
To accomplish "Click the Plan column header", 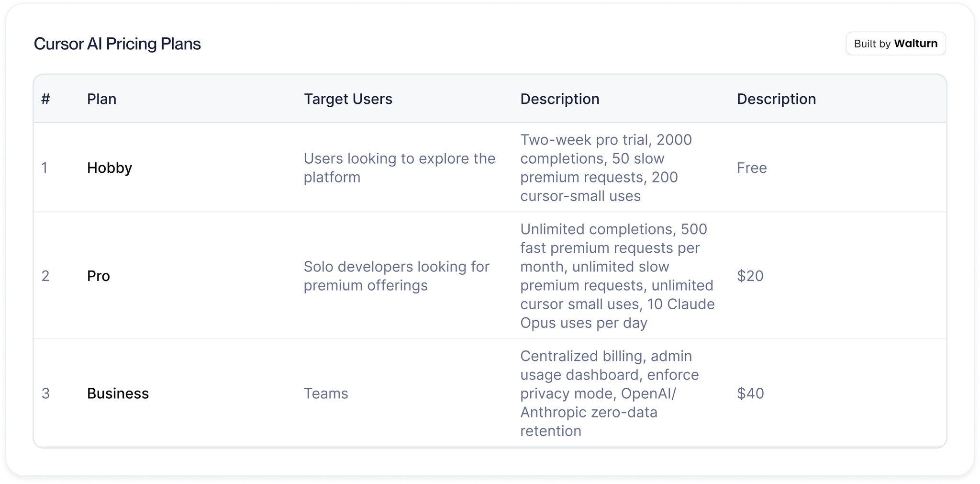I will pyautogui.click(x=101, y=99).
